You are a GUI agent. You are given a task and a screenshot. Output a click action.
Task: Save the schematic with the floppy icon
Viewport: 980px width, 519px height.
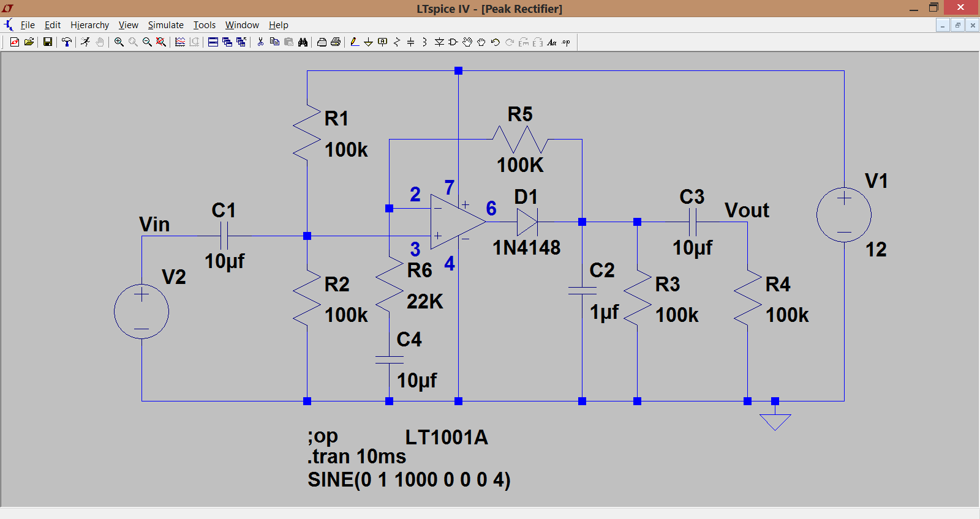pyautogui.click(x=47, y=42)
